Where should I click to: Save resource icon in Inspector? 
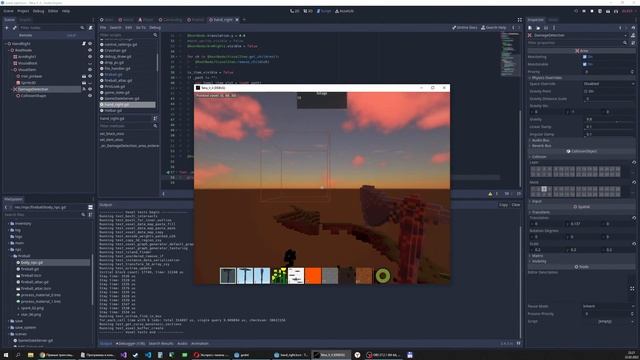pos(546,28)
